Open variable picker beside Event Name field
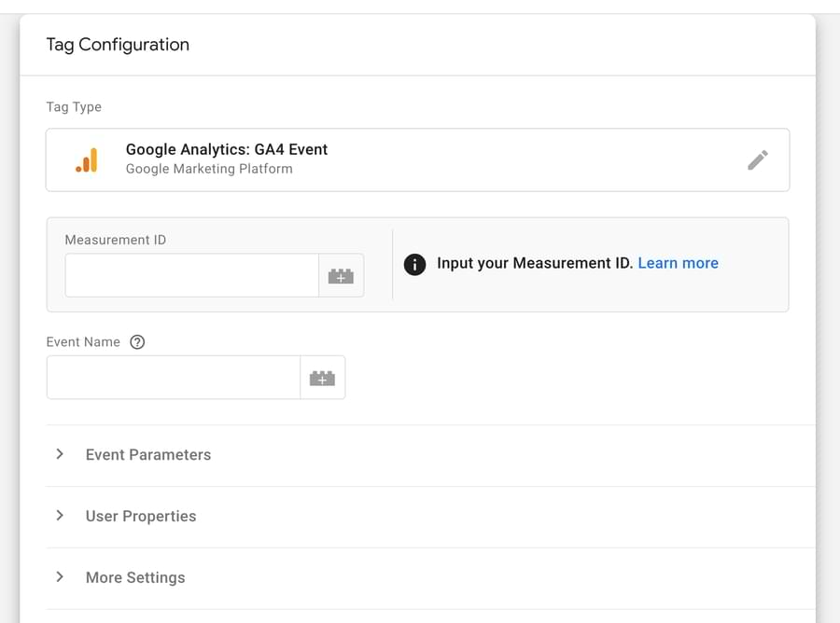Viewport: 840px width, 623px height. pyautogui.click(x=323, y=378)
